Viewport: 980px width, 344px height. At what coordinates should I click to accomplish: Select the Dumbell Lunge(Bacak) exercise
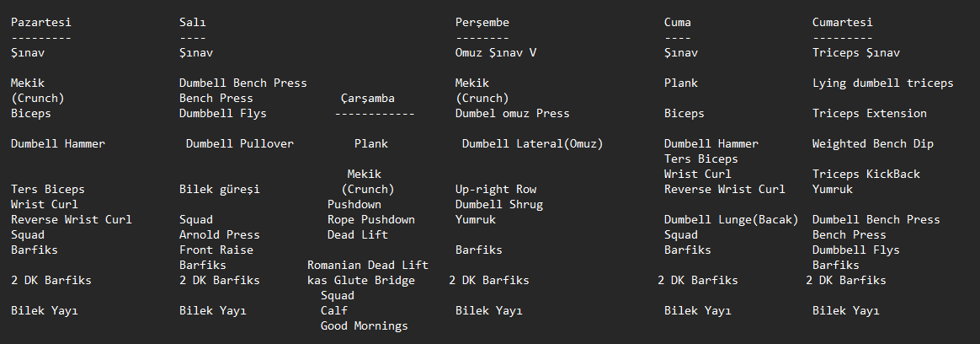click(x=732, y=220)
